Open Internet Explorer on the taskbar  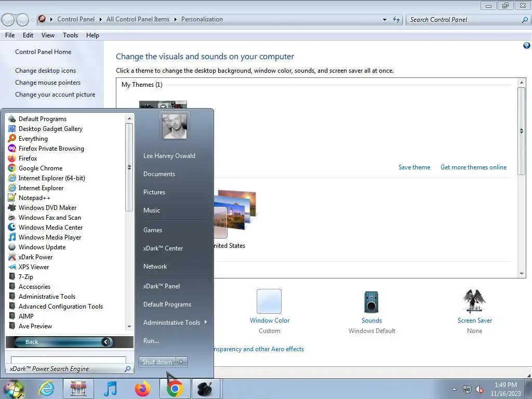click(46, 389)
